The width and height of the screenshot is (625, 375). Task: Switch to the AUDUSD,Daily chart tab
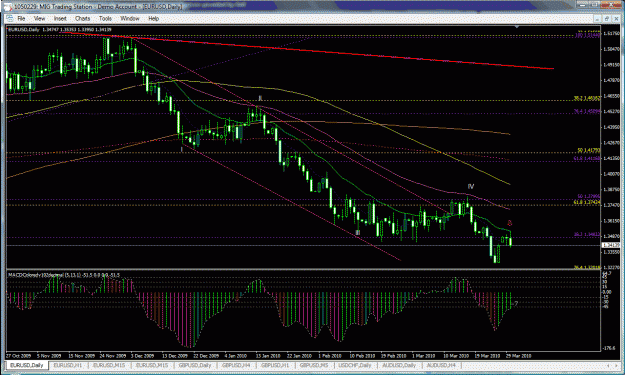(x=399, y=365)
